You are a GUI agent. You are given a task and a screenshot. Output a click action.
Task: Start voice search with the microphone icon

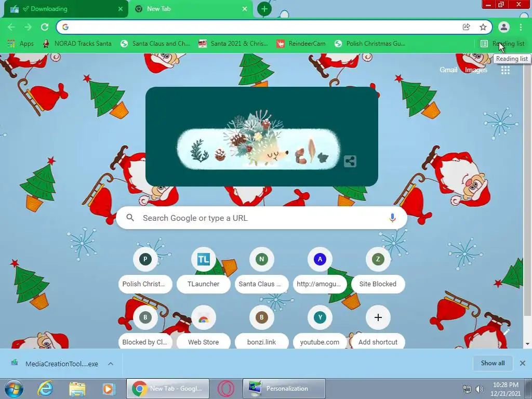(x=392, y=218)
